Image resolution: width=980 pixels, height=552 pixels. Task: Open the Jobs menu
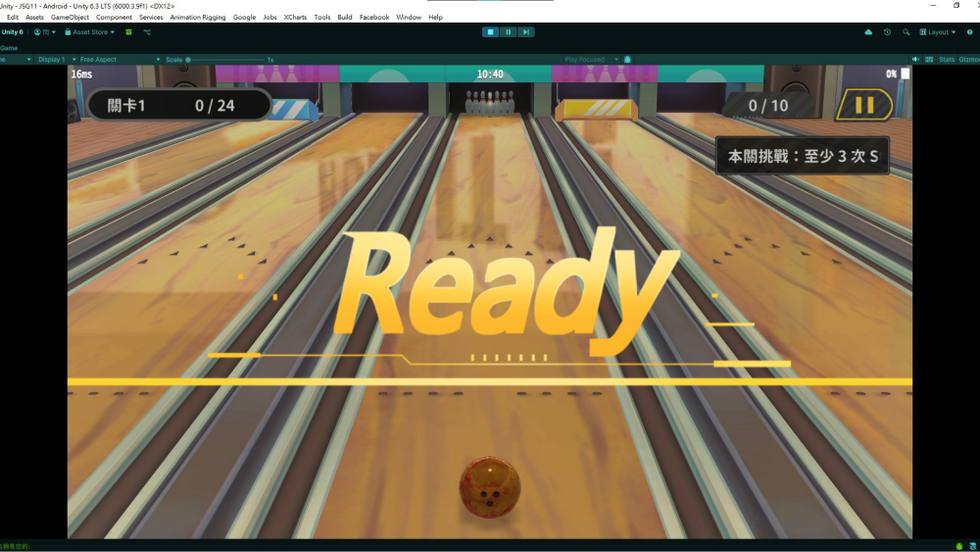pos(270,17)
